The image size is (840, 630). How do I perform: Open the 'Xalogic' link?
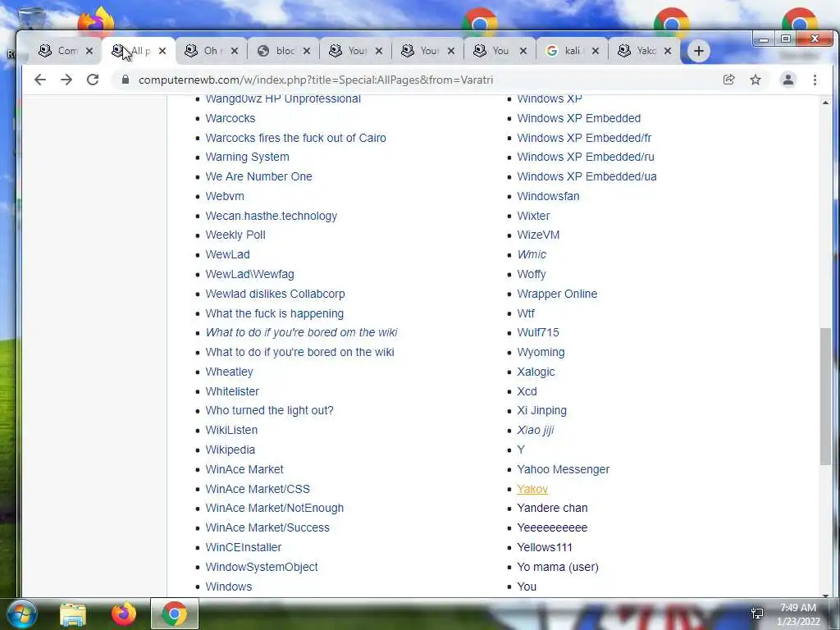536,372
